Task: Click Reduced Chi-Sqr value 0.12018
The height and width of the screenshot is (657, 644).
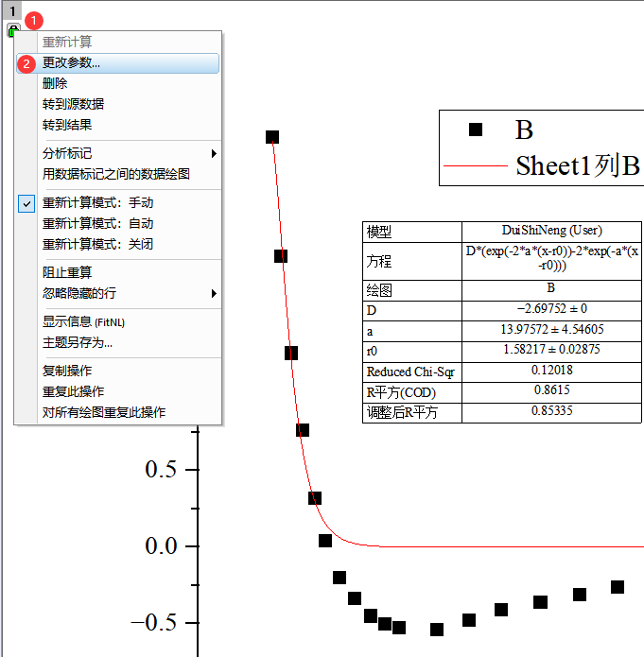Action: click(551, 371)
